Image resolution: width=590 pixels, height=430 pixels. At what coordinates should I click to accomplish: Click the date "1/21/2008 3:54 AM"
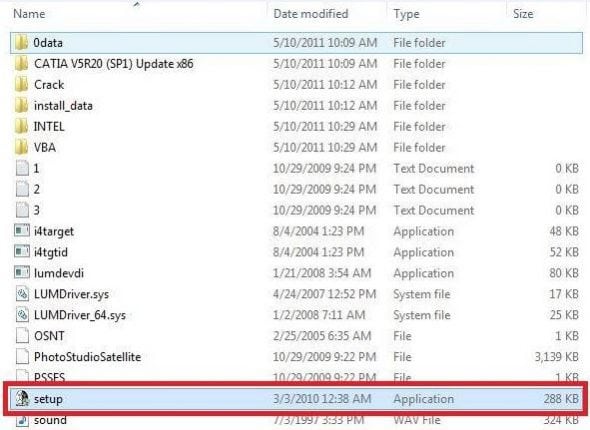[322, 273]
